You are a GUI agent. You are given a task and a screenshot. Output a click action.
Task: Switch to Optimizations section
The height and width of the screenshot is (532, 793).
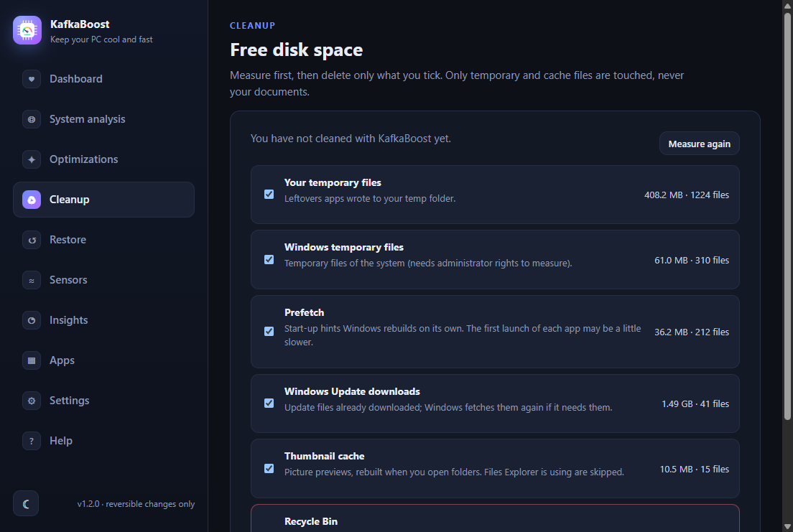(x=103, y=159)
